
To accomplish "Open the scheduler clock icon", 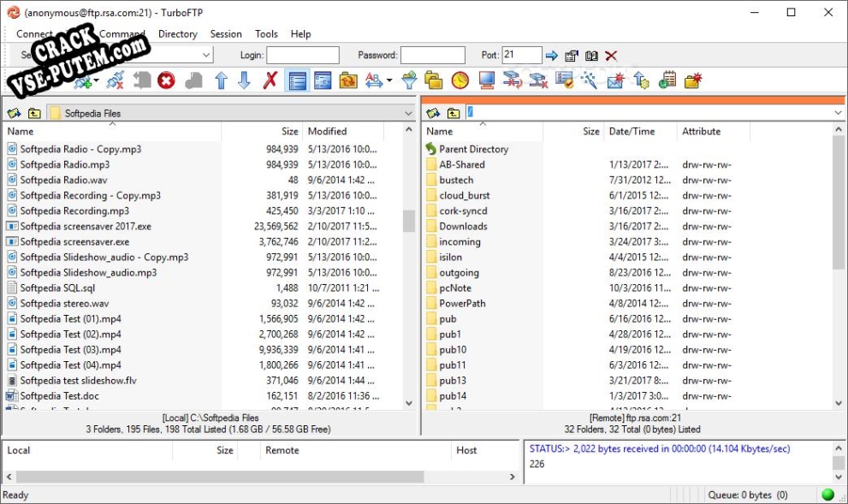I will pyautogui.click(x=460, y=80).
